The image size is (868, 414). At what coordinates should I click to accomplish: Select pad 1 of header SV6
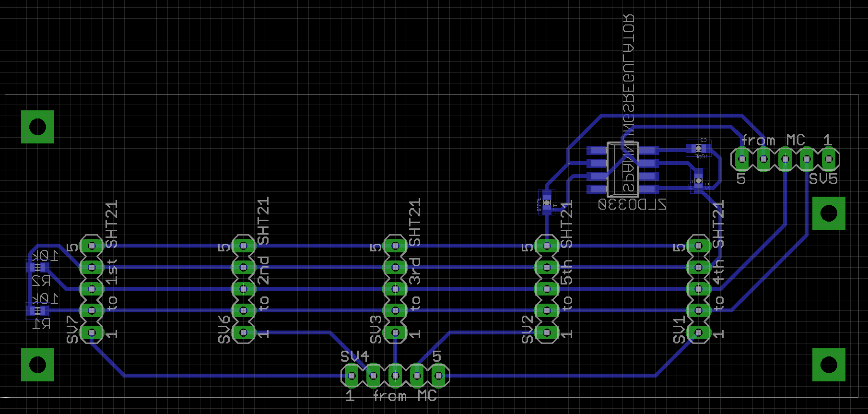pyautogui.click(x=243, y=332)
